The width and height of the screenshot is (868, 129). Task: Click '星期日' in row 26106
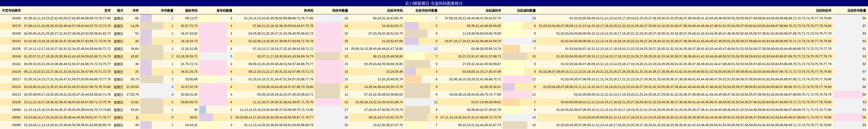coord(119,102)
